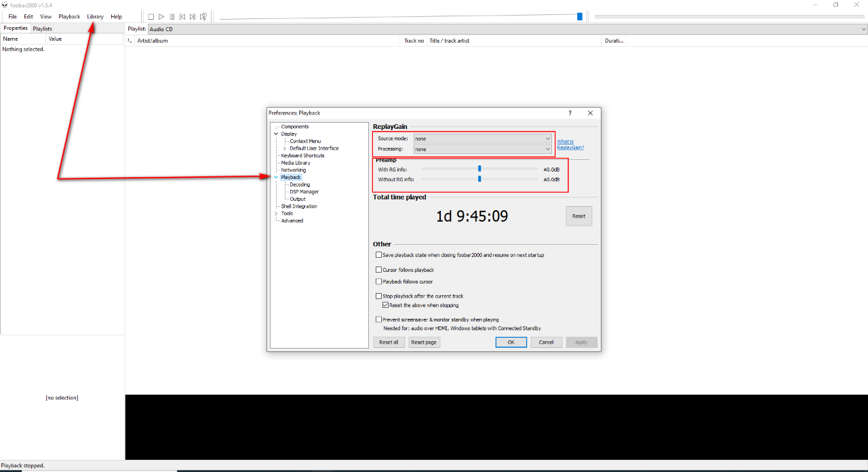Viewport: 868px width, 472px height.
Task: Click the Duration column header
Action: [x=614, y=41]
